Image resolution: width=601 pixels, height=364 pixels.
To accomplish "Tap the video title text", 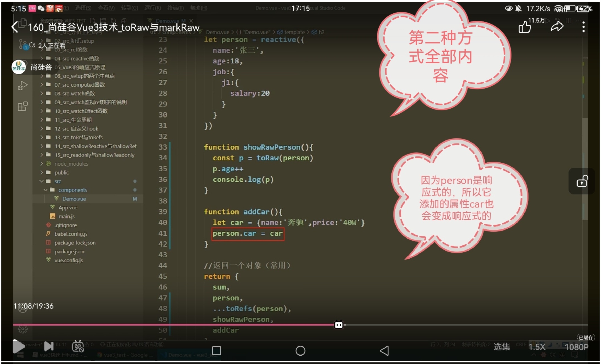I will (114, 27).
